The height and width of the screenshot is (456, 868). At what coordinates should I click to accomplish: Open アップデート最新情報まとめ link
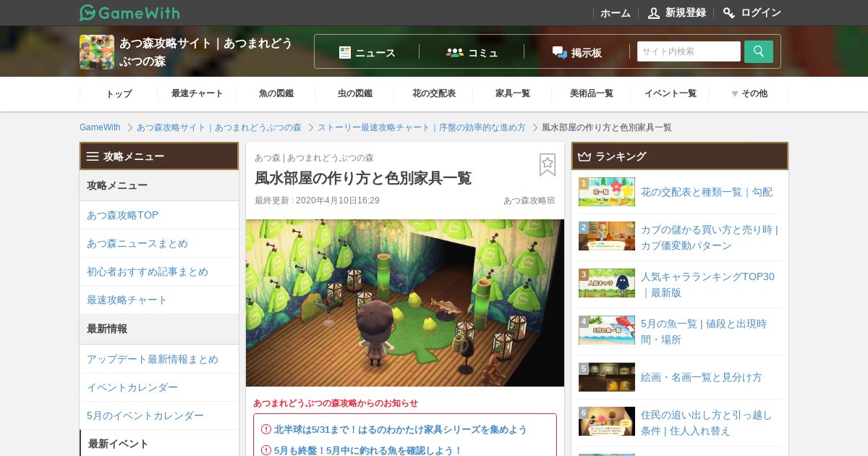(x=159, y=359)
